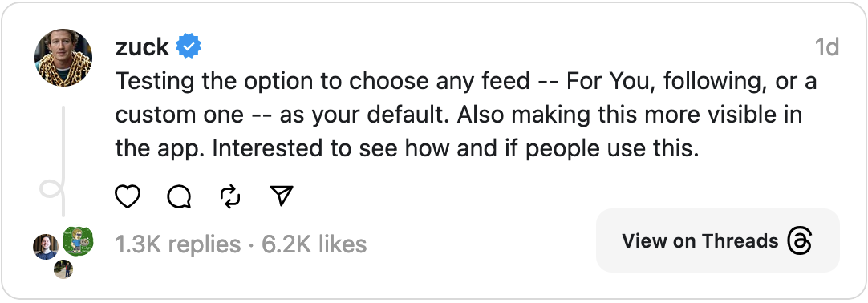Click the replier avatar with blue shirt
Viewport: 868px width, 303px height.
[46, 247]
